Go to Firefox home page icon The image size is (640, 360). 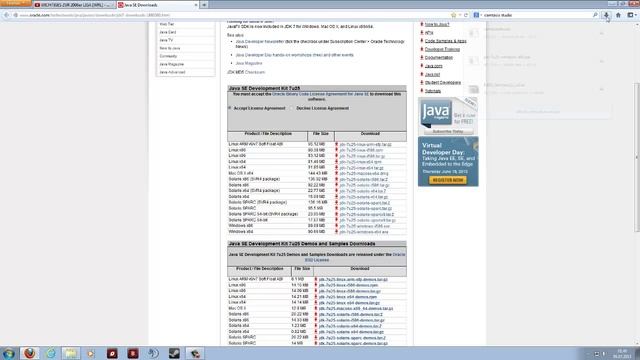click(x=618, y=15)
